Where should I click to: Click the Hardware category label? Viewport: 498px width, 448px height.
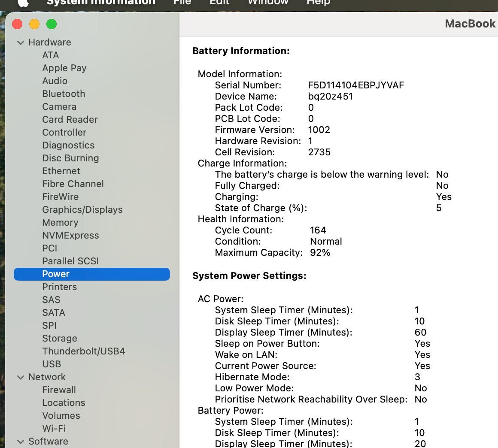pos(49,42)
